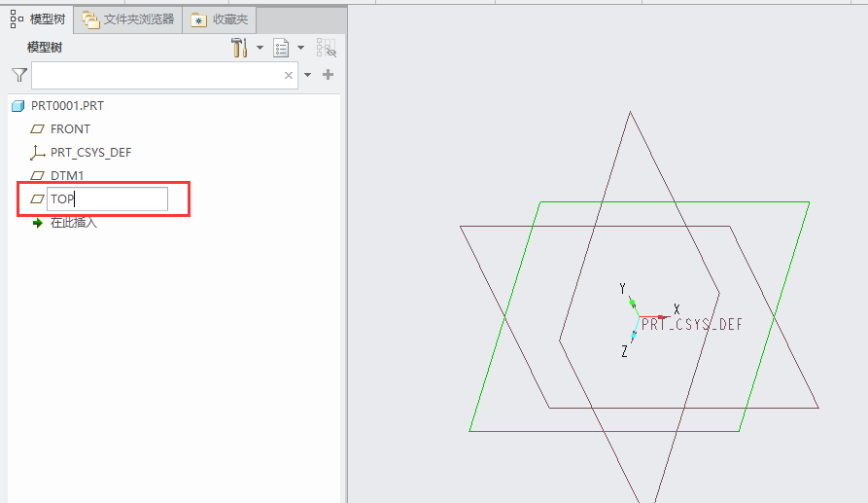Click the green insert arrow icon

[x=38, y=223]
